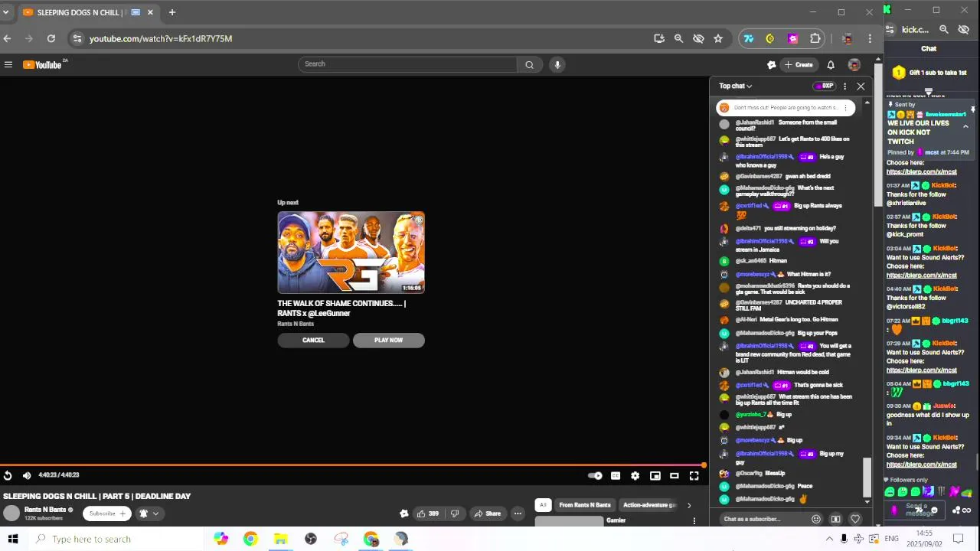980x551 pixels.
Task: Open a new Chrome tab
Action: click(171, 12)
